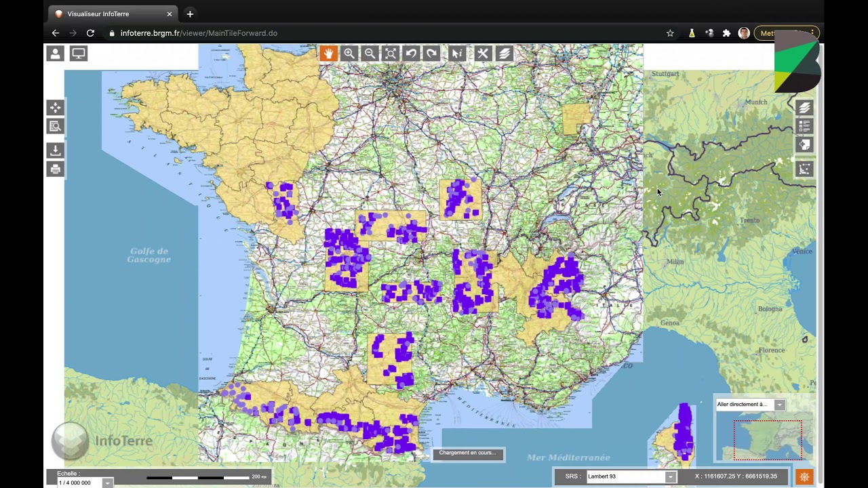Screen dimensions: 868x488
Task: Open a new browser tab
Action: click(x=190, y=14)
